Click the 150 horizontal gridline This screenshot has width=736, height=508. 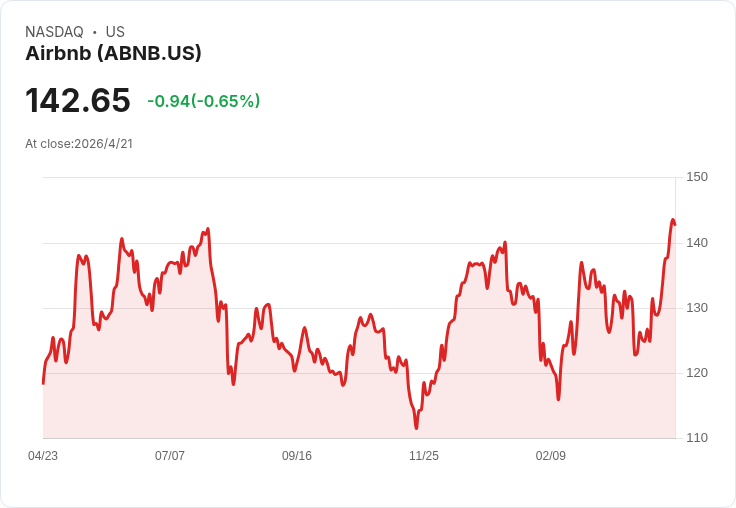tap(360, 178)
